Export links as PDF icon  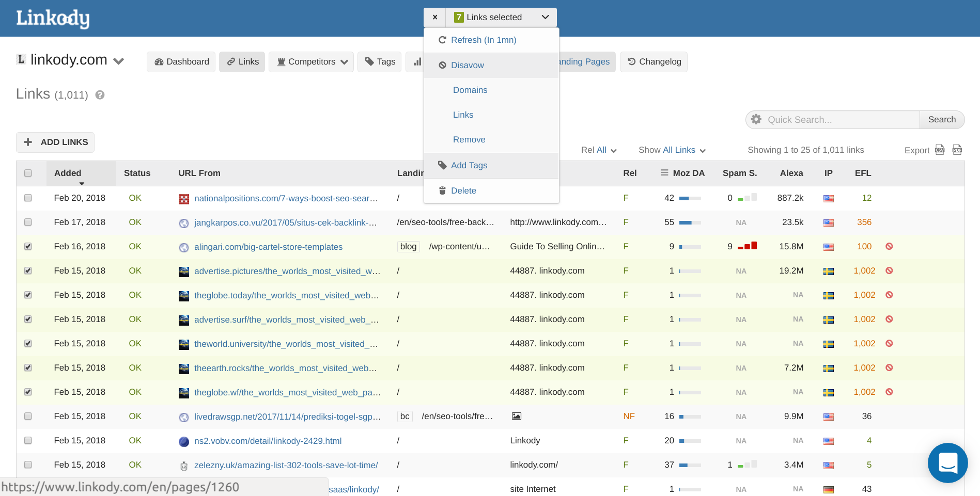pos(957,150)
